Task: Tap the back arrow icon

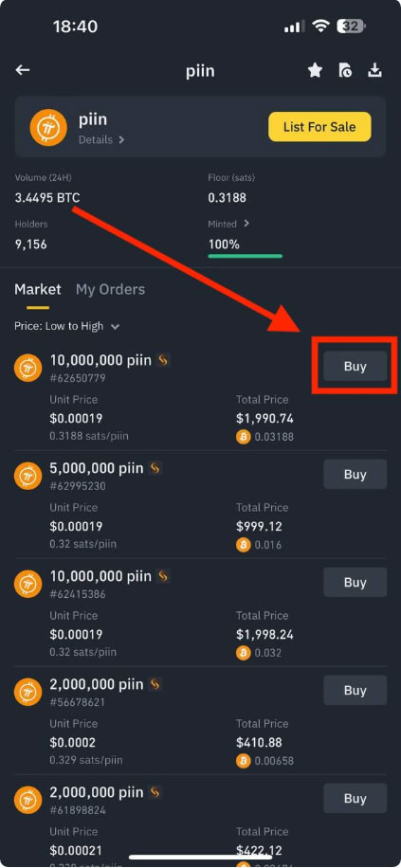Action: click(23, 70)
